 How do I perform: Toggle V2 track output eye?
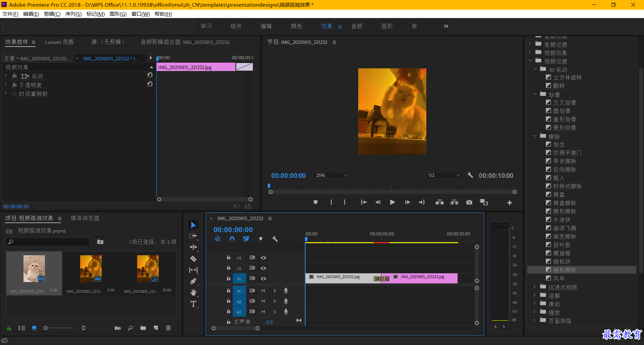263,268
